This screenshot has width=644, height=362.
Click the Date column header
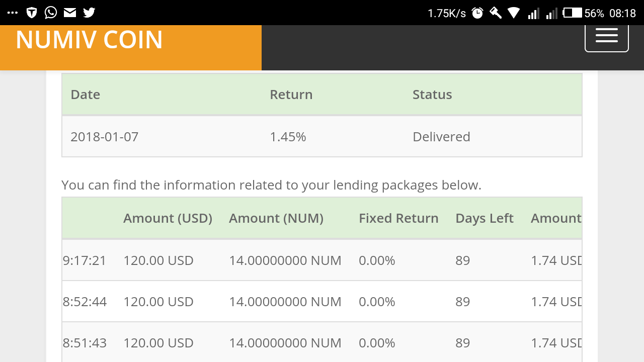(x=85, y=95)
